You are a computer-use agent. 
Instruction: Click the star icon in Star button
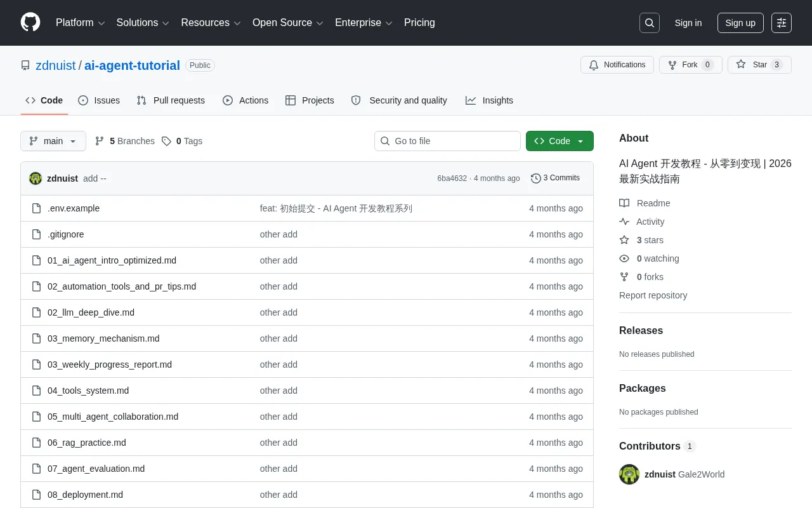click(741, 65)
